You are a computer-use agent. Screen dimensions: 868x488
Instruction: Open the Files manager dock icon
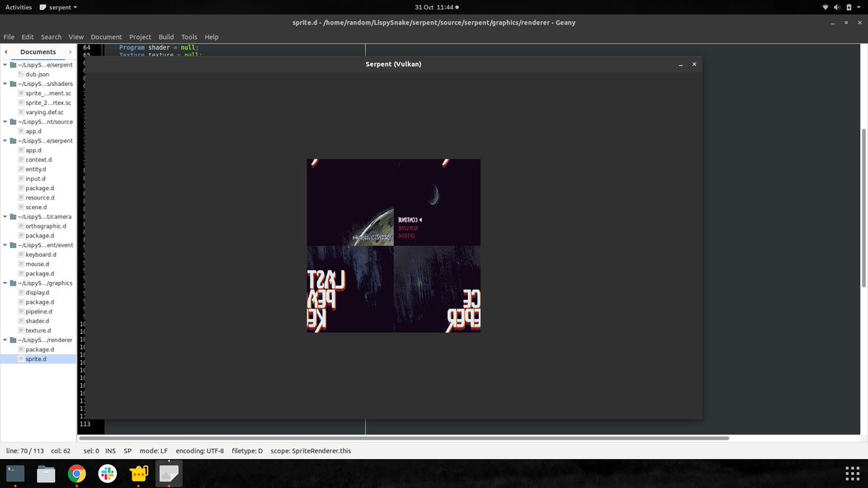[46, 474]
